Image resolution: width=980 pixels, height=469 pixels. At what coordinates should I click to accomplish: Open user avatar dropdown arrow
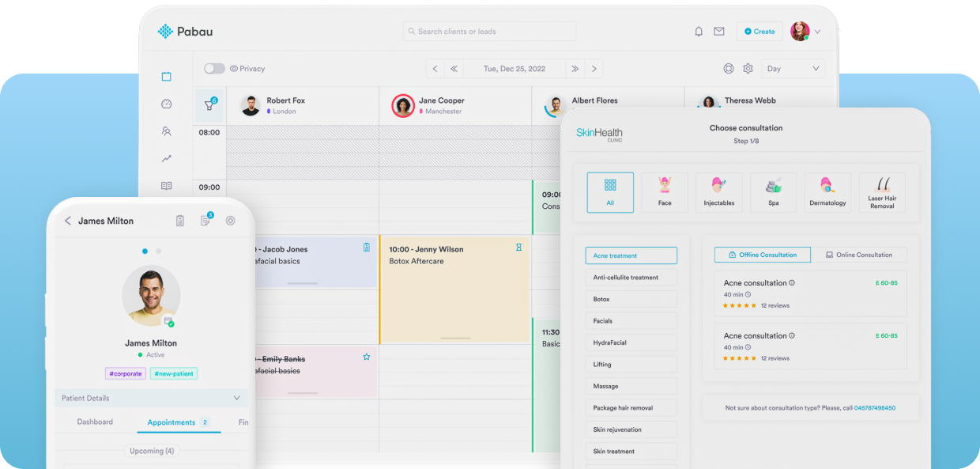coord(817,32)
